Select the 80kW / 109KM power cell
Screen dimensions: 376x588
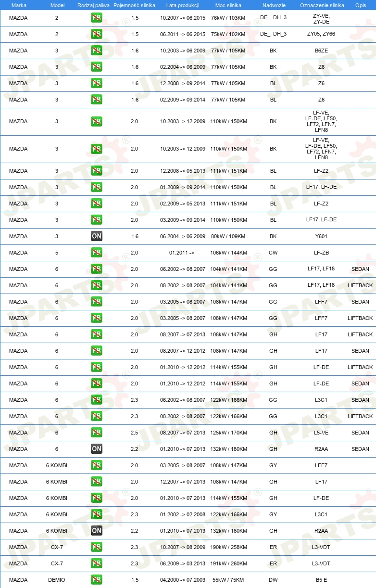point(228,237)
